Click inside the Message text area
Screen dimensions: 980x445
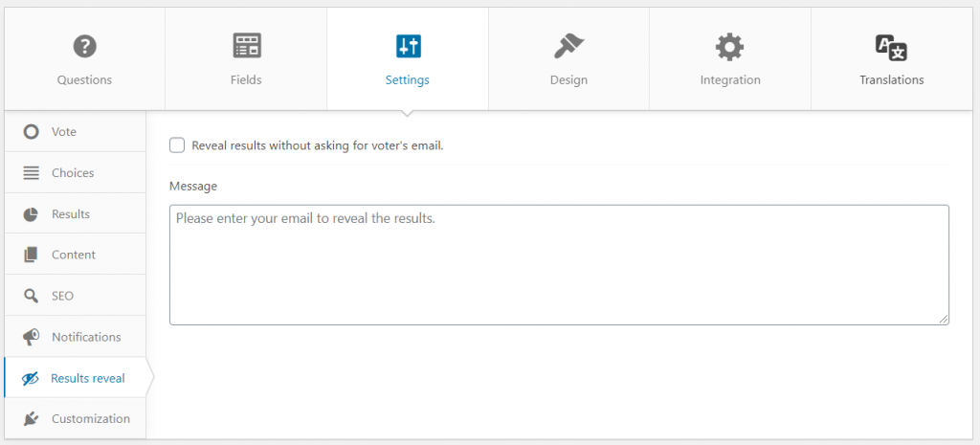click(559, 265)
